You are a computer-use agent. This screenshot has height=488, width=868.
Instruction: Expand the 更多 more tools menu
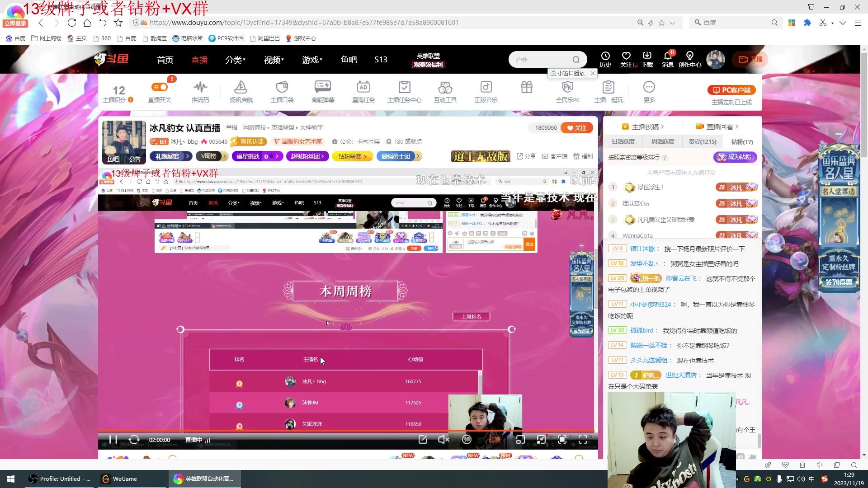coord(649,92)
